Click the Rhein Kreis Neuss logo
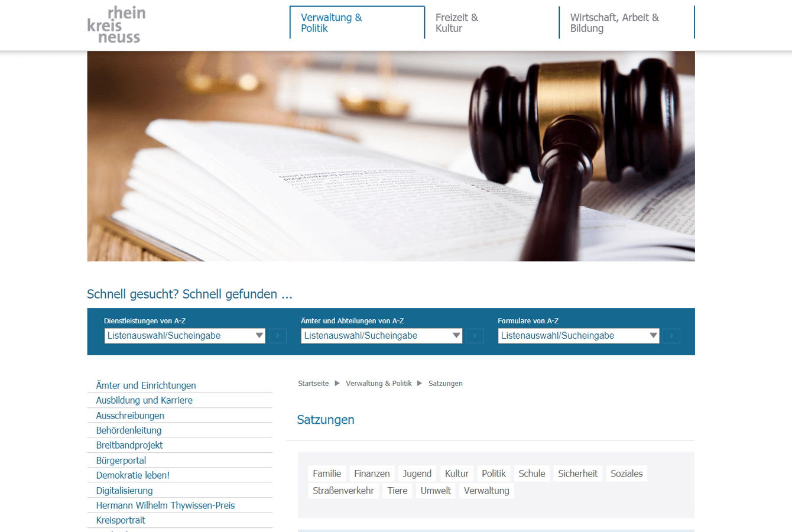Image resolution: width=792 pixels, height=532 pixels. click(x=116, y=25)
